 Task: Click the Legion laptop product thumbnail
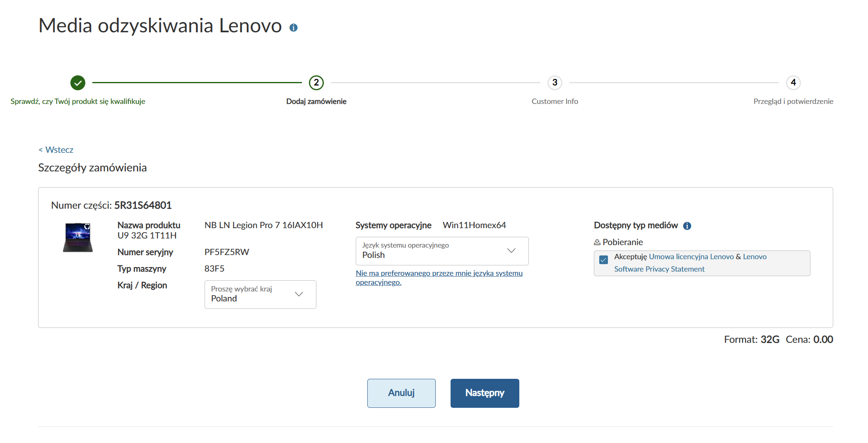pyautogui.click(x=78, y=237)
